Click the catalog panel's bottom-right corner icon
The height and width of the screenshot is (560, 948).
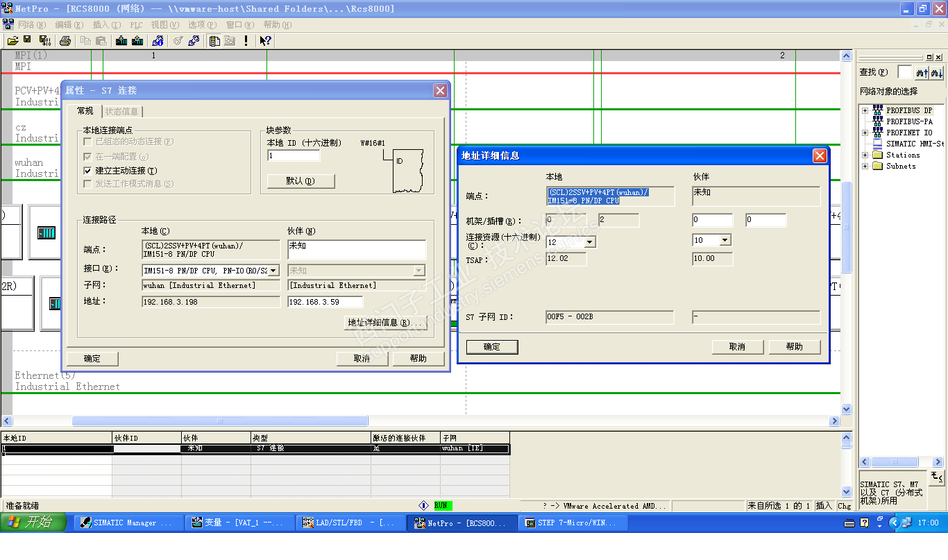937,477
